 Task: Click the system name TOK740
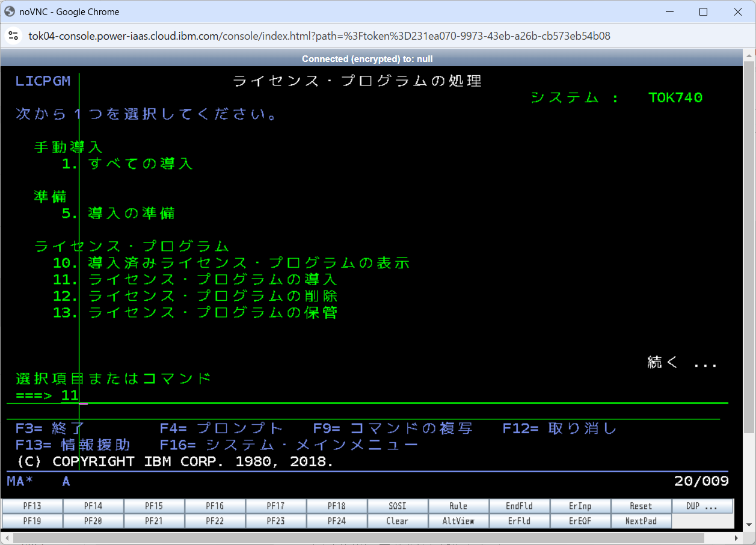point(675,97)
